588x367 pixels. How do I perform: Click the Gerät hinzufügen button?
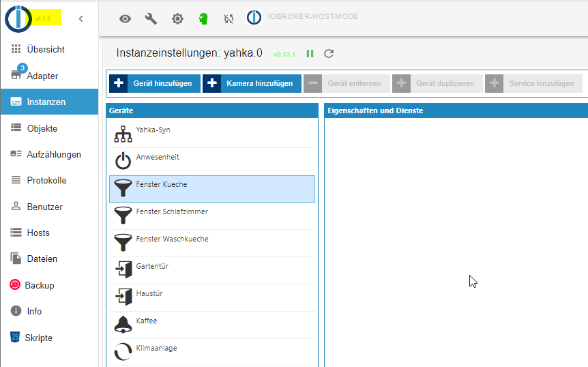pos(155,83)
